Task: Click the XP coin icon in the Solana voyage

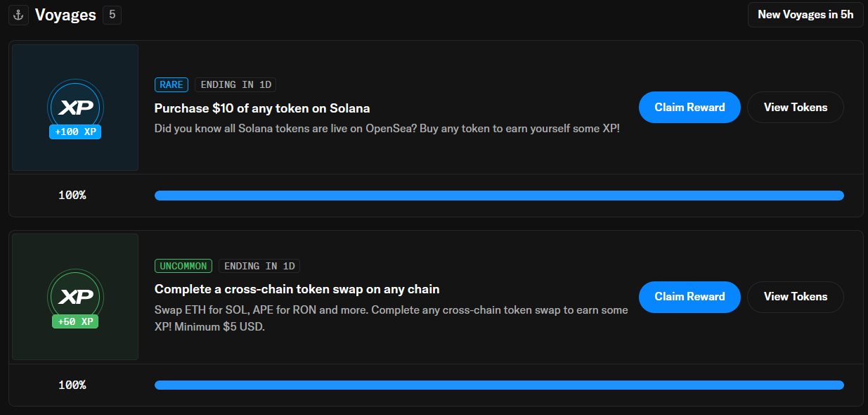Action: click(x=75, y=106)
